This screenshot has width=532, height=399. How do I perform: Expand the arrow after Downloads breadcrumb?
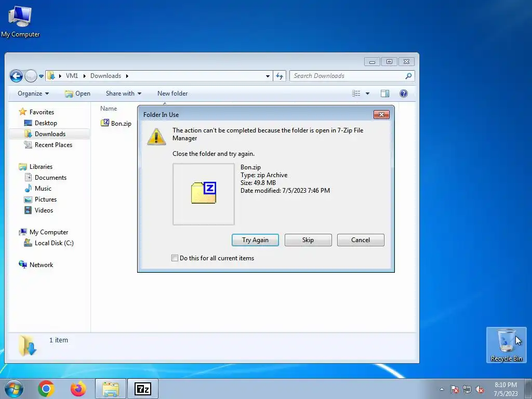click(x=127, y=76)
